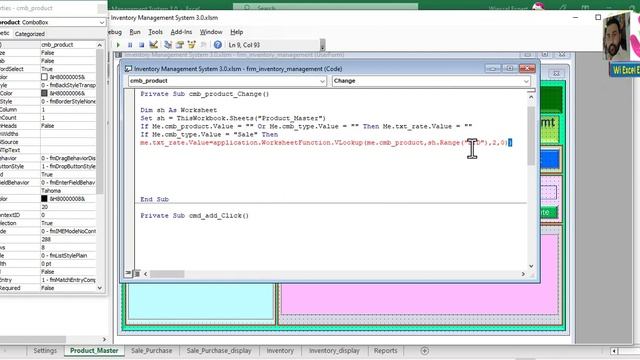The width and height of the screenshot is (640, 360).
Task: Select the Sale_Purchase_display sheet tab
Action: (219, 351)
